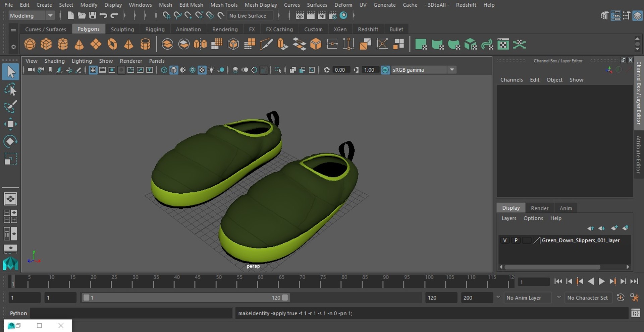644x332 pixels.
Task: Switch to the Sculpting shelf tab
Action: click(122, 29)
